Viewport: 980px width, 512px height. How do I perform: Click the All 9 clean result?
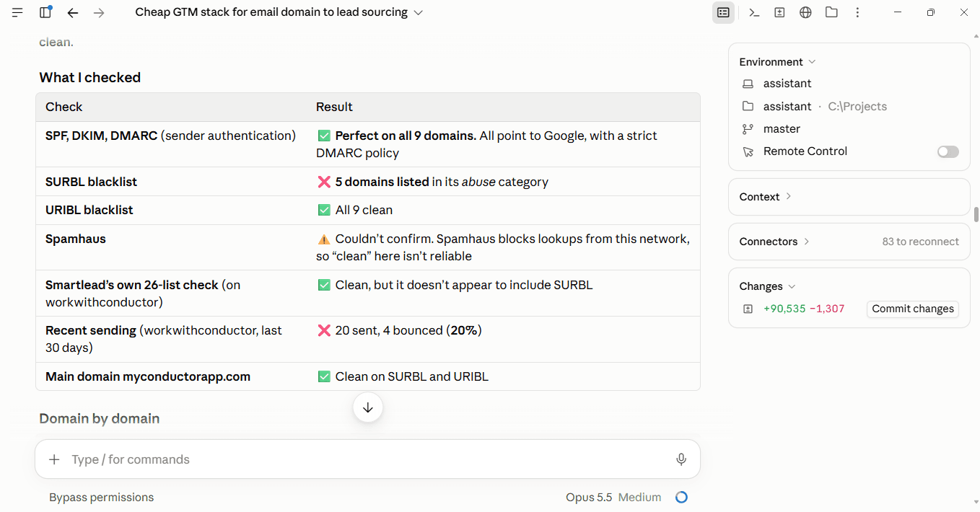(364, 211)
